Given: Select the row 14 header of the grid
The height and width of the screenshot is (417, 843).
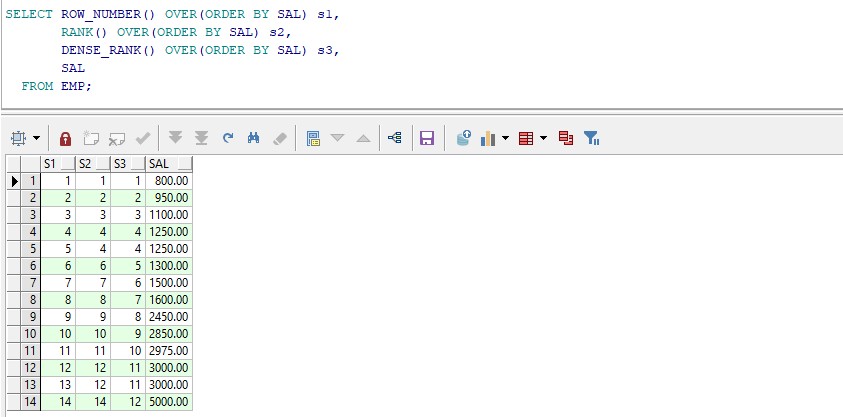Looking at the screenshot, I should coord(31,401).
